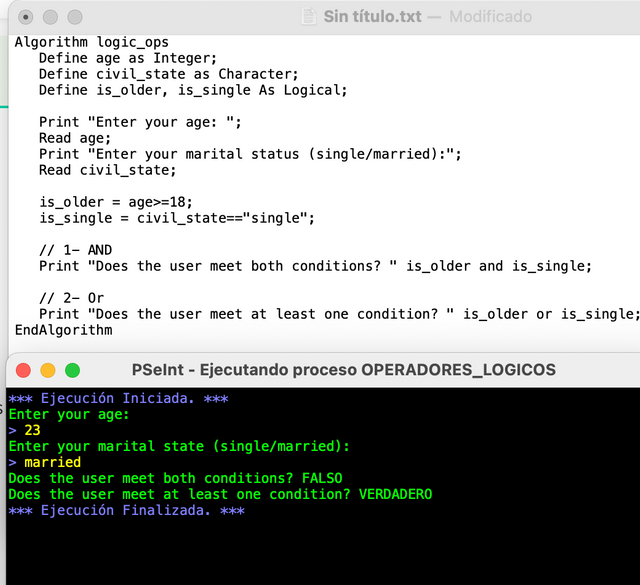Screen dimensions: 640x585
Task: Click the document icon beside Sin título.txt
Action: [309, 17]
